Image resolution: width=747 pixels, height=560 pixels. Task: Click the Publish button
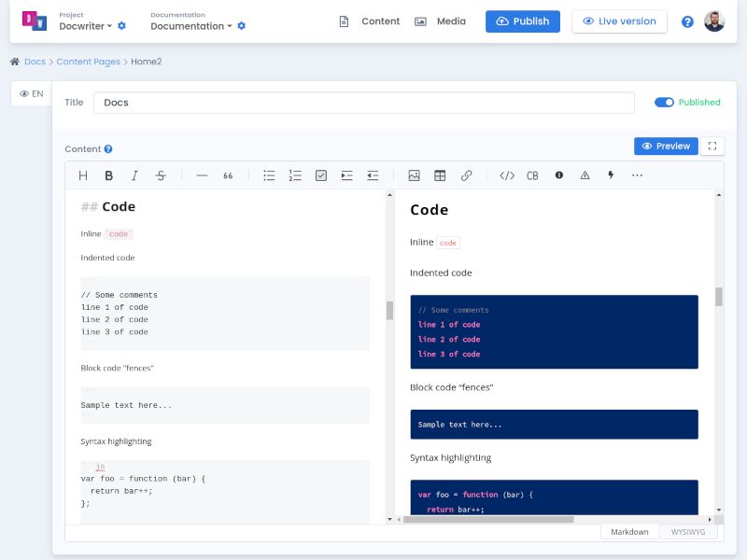click(x=522, y=21)
